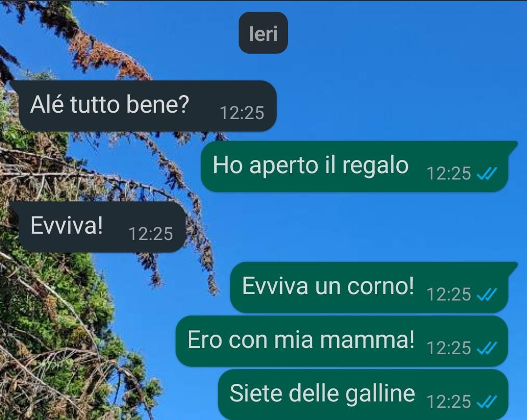Tap timestamp on 'Ero con mia mamma!'
Image resolution: width=527 pixels, height=420 pixels.
tap(449, 348)
